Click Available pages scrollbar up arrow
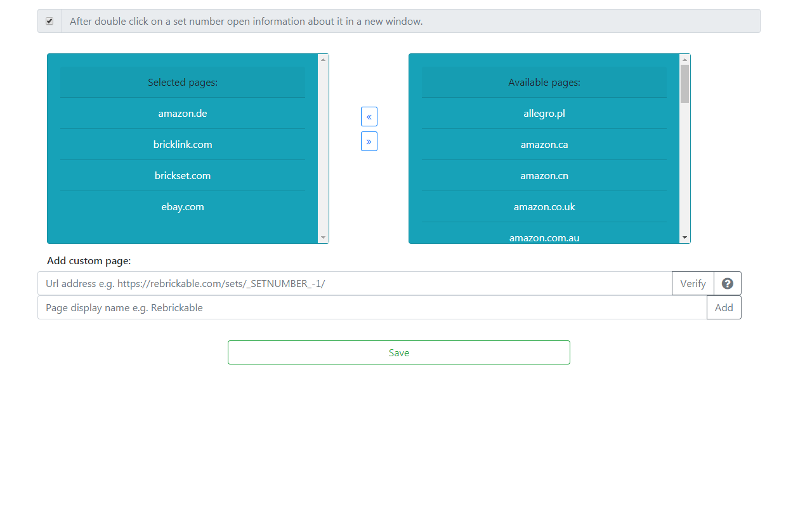This screenshot has width=812, height=508. tap(684, 59)
